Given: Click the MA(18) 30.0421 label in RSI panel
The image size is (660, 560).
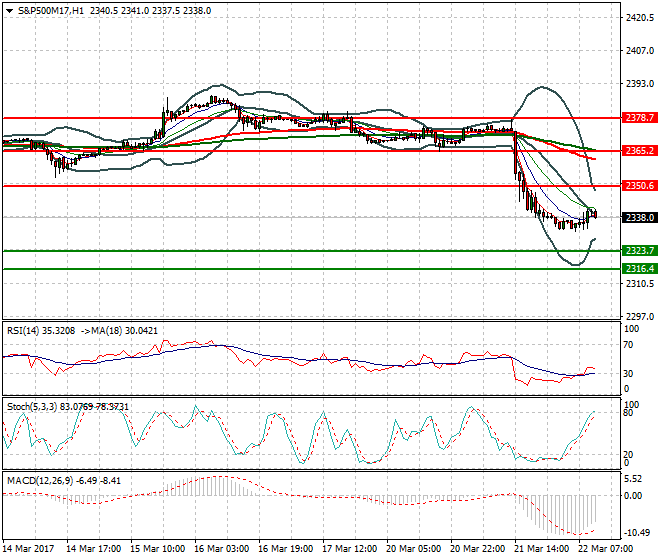Looking at the screenshot, I should tap(125, 331).
